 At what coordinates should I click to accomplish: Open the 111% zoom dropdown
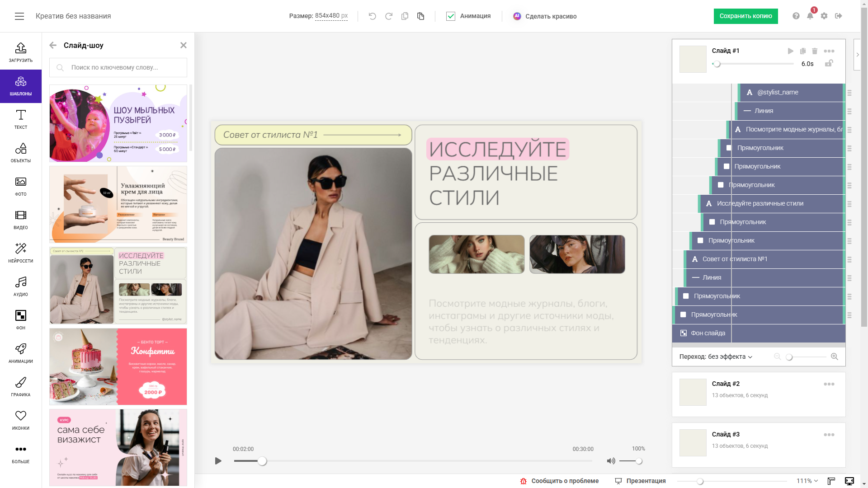click(x=807, y=481)
